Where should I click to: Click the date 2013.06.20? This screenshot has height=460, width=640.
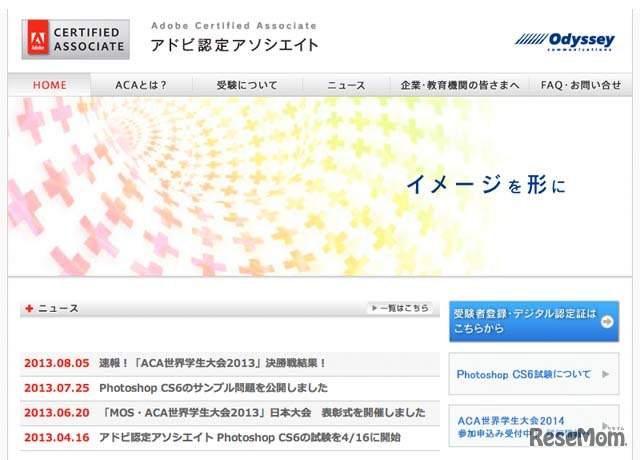pos(56,413)
